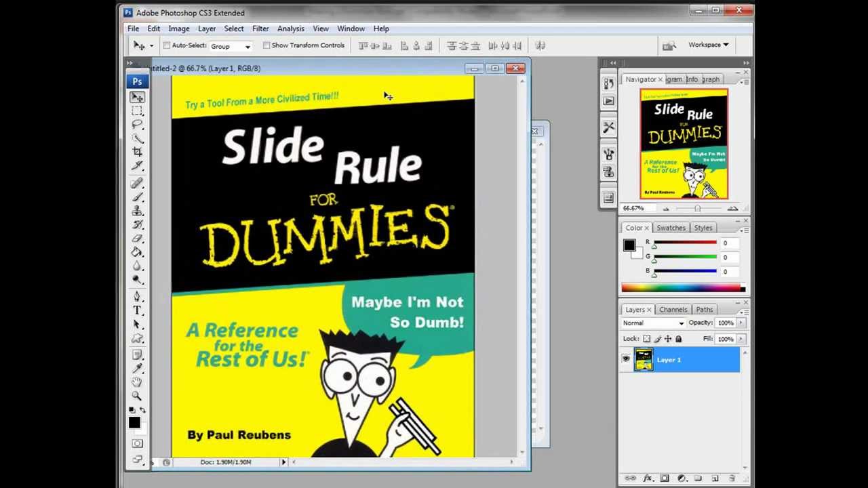
Task: Select the Dodge tool
Action: (137, 279)
